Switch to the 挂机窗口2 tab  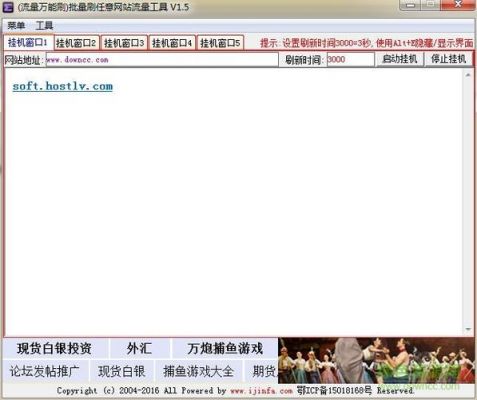pos(76,43)
